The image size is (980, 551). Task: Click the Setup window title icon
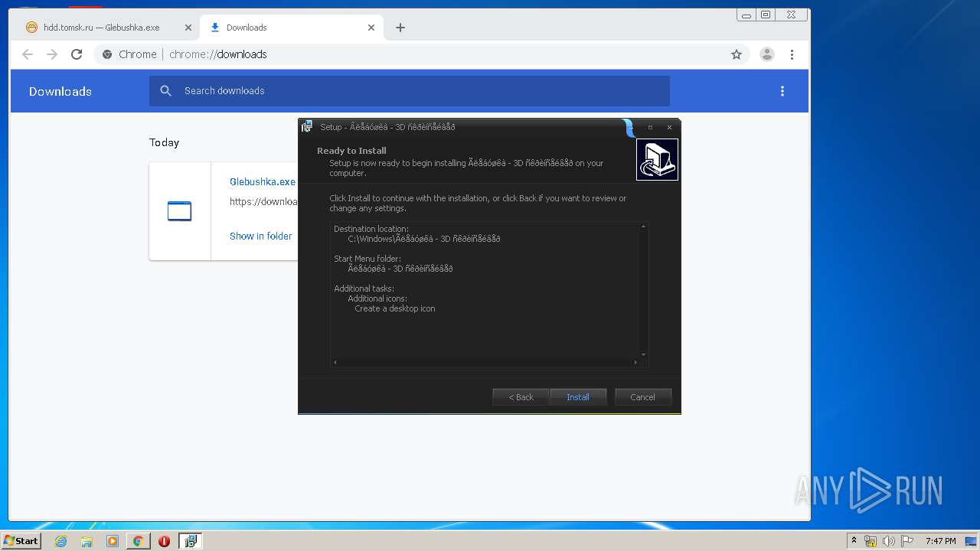point(307,127)
